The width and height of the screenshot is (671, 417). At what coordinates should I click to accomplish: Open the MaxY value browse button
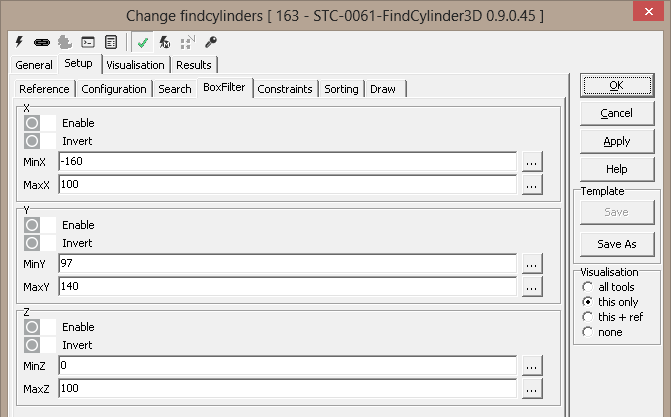(x=531, y=287)
